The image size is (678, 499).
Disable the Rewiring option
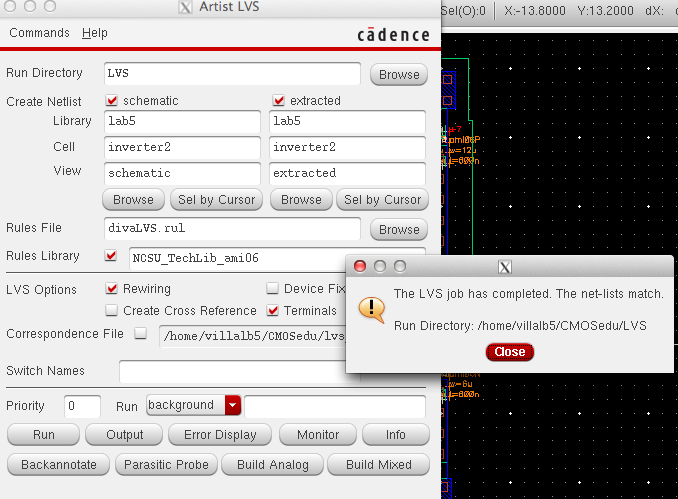pos(112,288)
